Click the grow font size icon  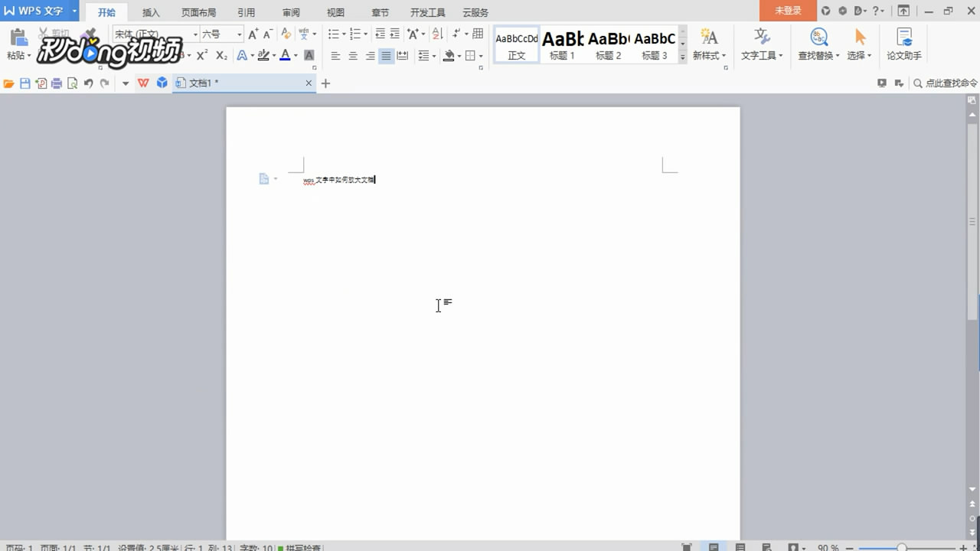(x=253, y=34)
